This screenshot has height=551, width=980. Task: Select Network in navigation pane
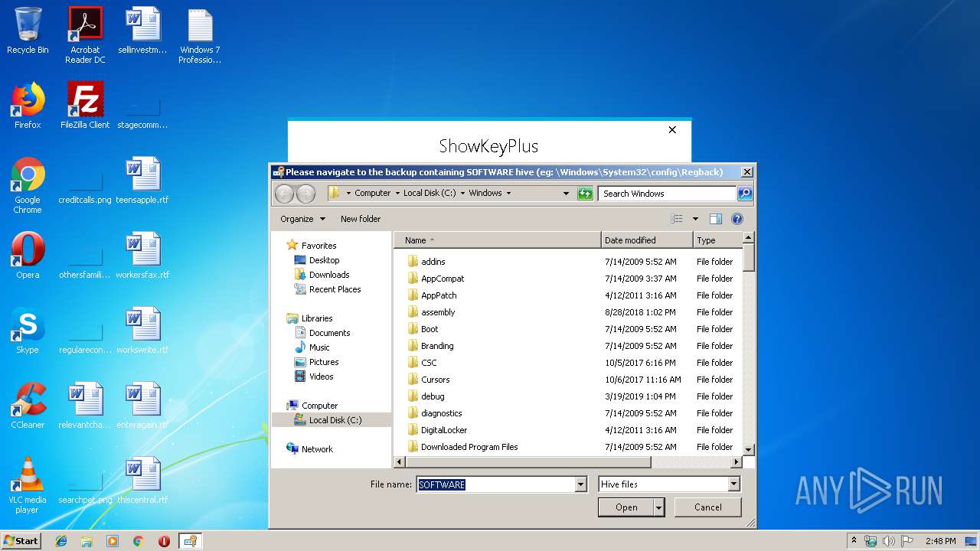coord(309,449)
